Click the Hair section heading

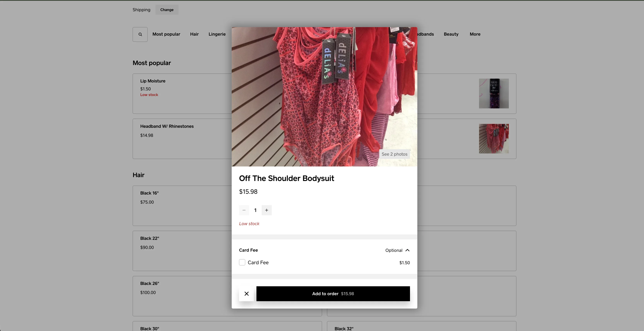[138, 175]
